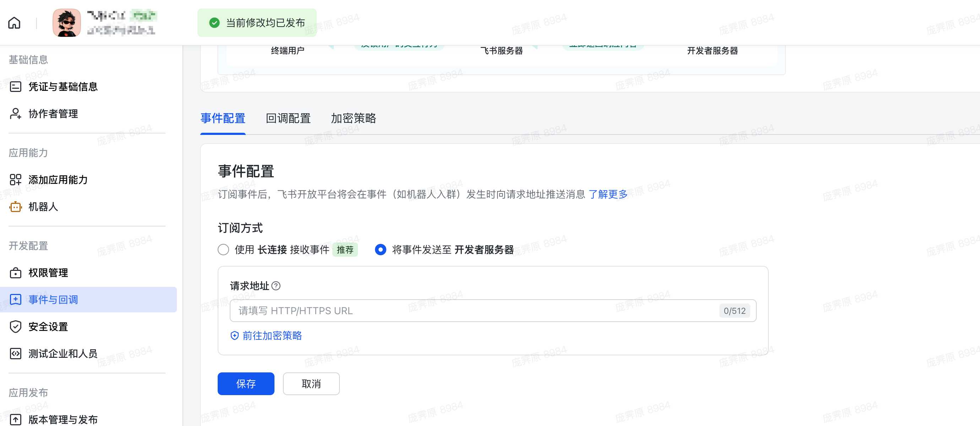Go to the home page icon

pos(14,23)
